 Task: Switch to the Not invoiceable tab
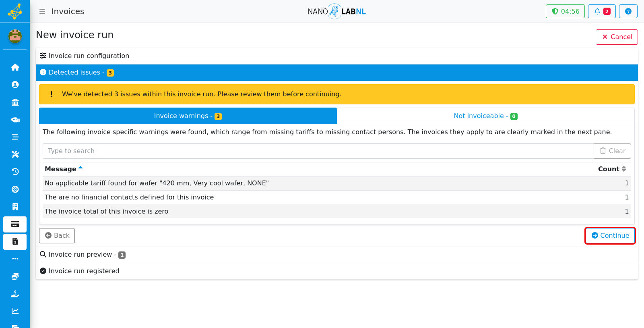pos(485,116)
